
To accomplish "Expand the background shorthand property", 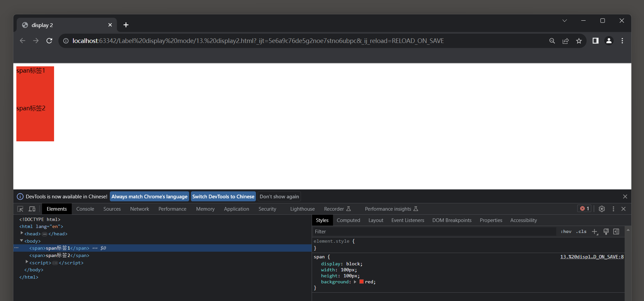I will (355, 282).
